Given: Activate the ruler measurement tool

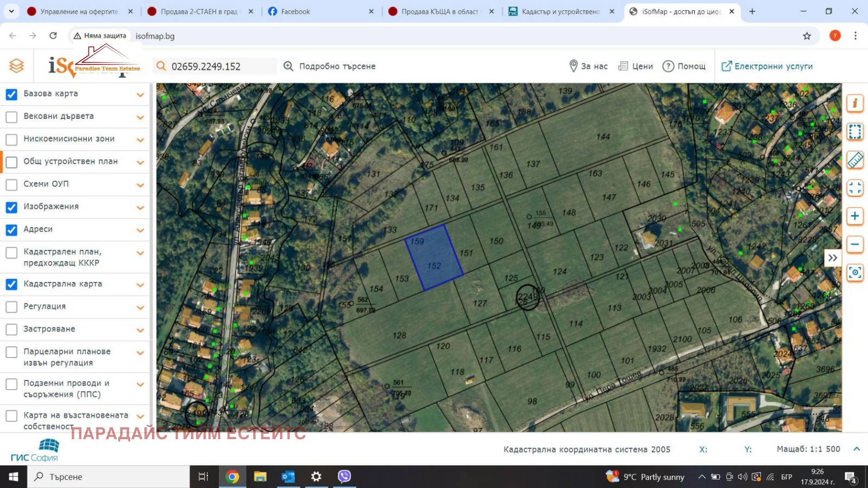Looking at the screenshot, I should [x=854, y=159].
